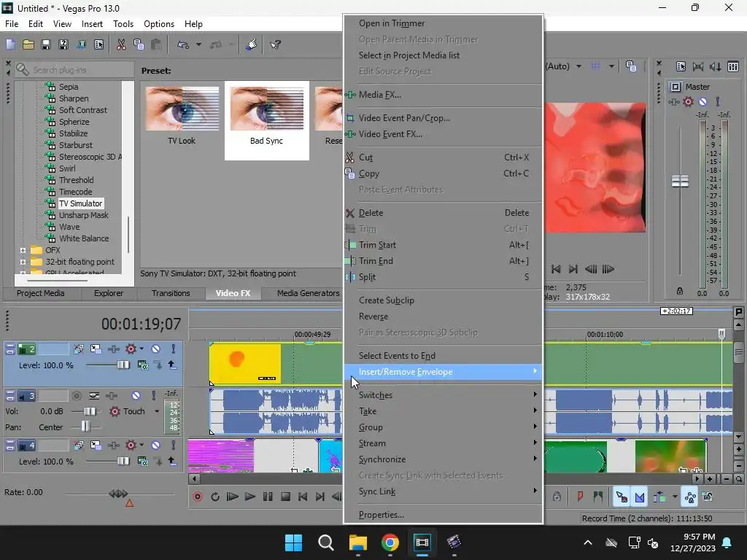747x560 pixels.
Task: Toggle Loop Playback in the transport bar
Action: [x=215, y=497]
